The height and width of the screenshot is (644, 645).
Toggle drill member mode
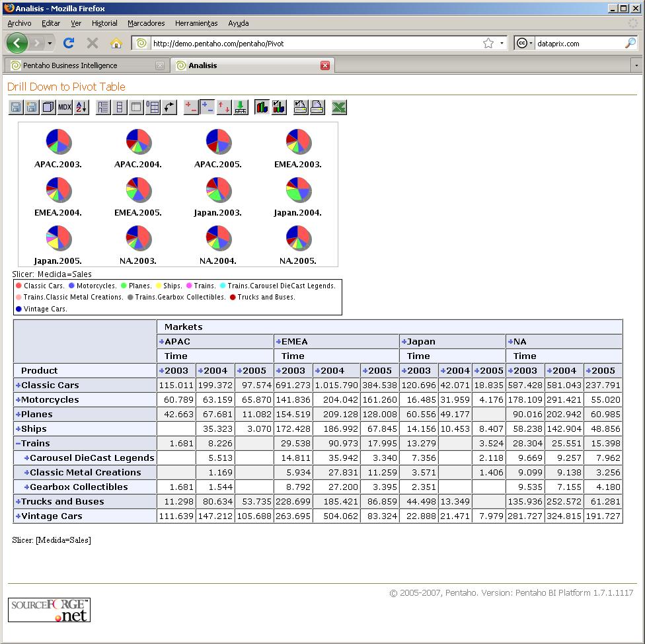[x=190, y=107]
